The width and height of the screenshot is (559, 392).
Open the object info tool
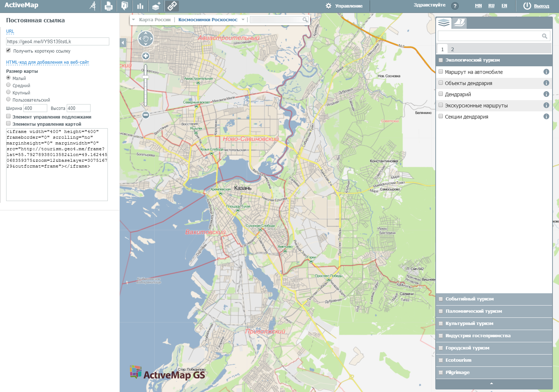pyautogui.click(x=124, y=6)
